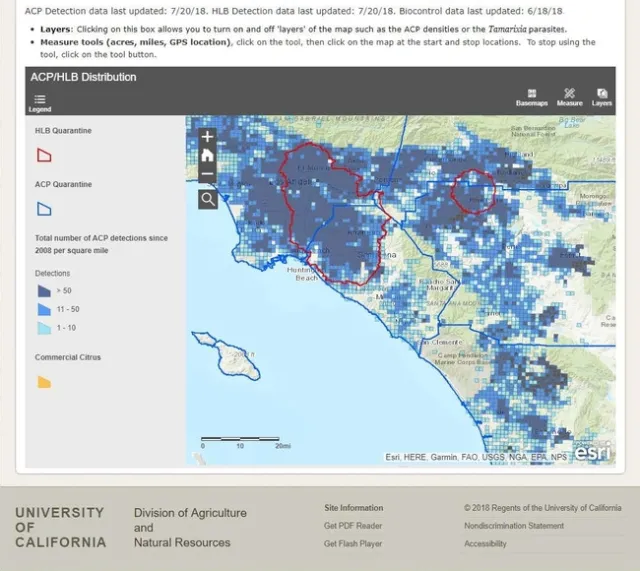Click the University of California logo
The height and width of the screenshot is (571, 640).
point(60,527)
